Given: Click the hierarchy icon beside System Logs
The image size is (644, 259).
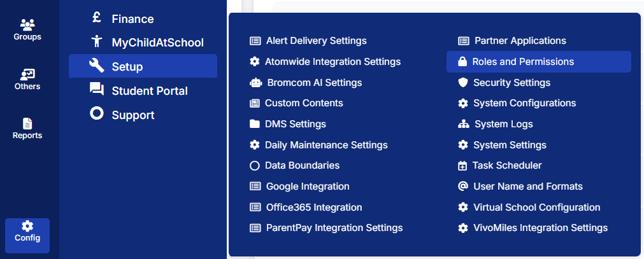Looking at the screenshot, I should click(x=463, y=124).
